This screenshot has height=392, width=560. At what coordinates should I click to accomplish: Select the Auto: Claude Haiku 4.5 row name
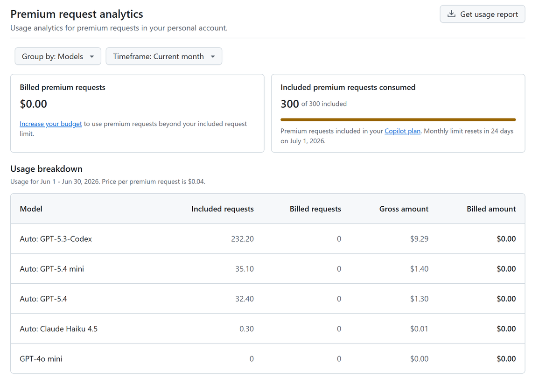coord(59,329)
